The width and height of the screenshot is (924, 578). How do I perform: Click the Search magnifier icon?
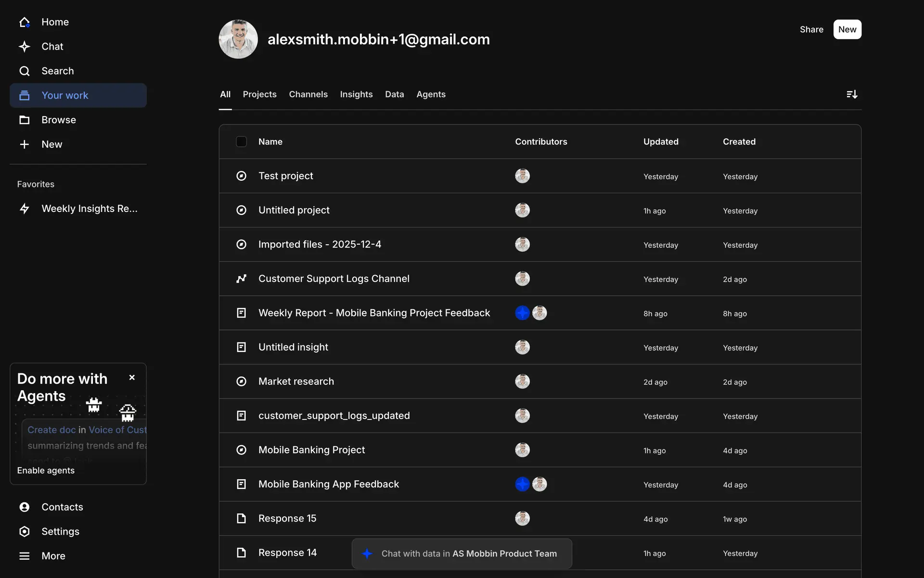pos(25,71)
